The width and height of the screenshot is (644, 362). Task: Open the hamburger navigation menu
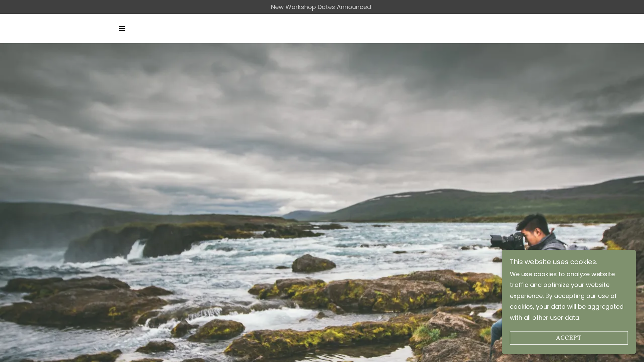click(122, 28)
